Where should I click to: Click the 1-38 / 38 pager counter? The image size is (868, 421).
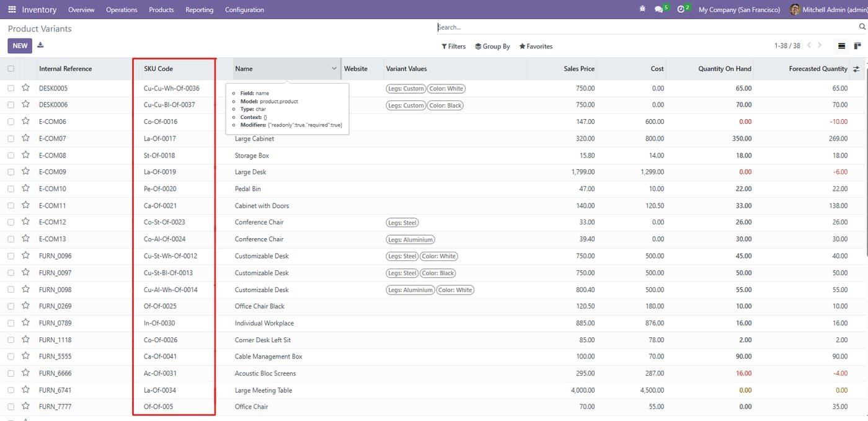787,46
